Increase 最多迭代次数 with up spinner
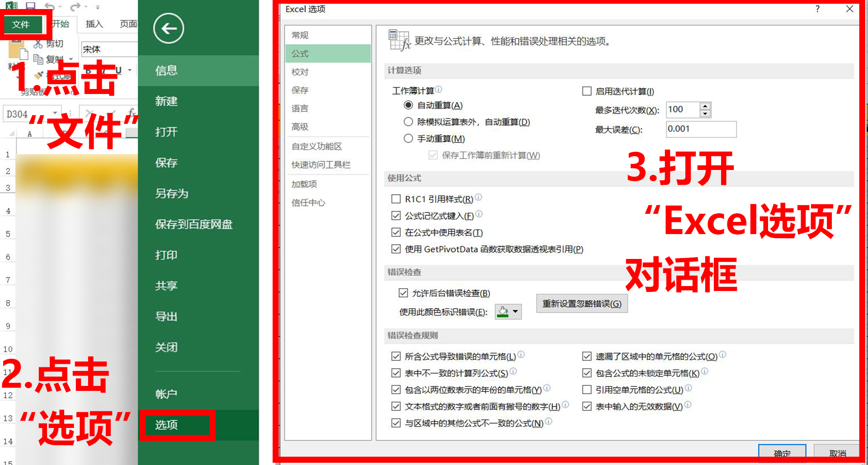This screenshot has height=465, width=868. [705, 106]
